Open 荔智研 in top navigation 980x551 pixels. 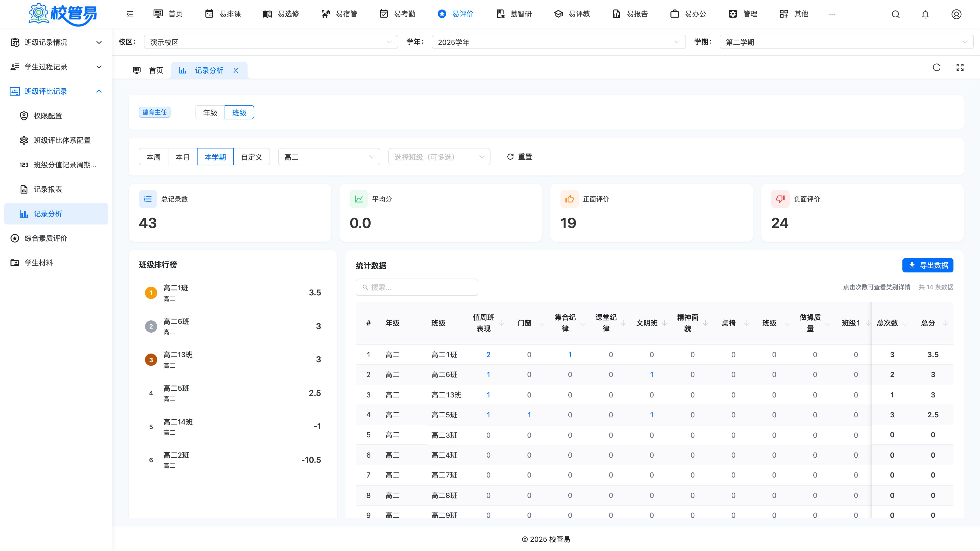[514, 14]
